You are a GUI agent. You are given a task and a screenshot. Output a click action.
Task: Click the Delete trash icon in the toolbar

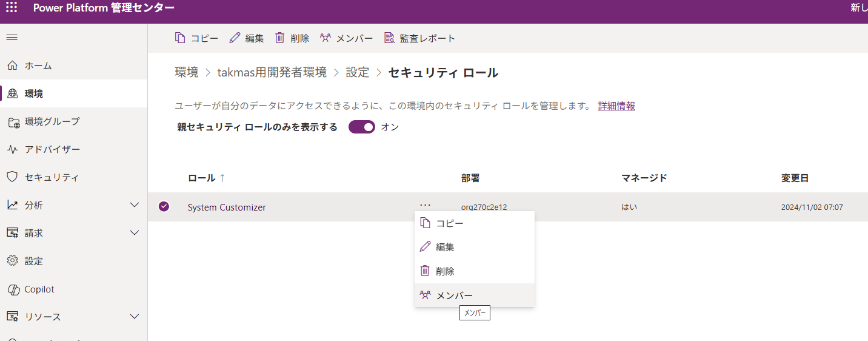(x=280, y=38)
